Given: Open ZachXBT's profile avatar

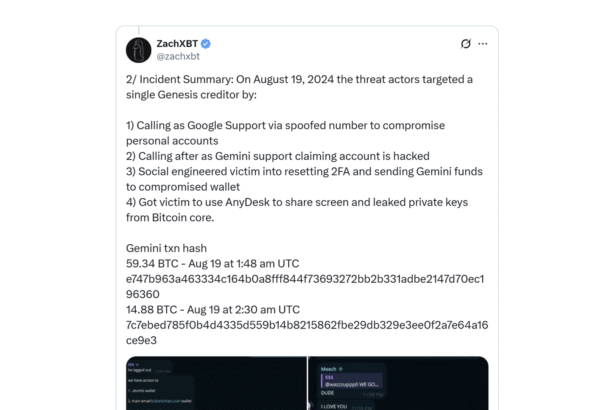Looking at the screenshot, I should click(139, 50).
